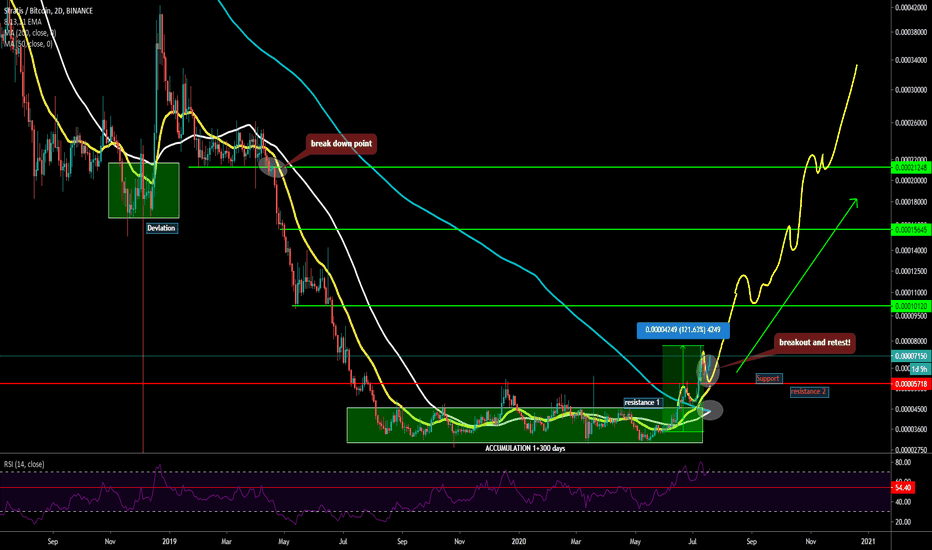
Task: Click the 0.00030000 price axis value
Action: (912, 90)
